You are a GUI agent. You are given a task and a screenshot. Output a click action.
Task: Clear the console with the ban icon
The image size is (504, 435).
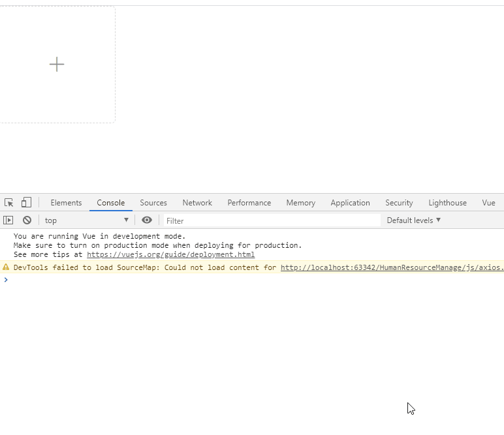click(x=27, y=220)
